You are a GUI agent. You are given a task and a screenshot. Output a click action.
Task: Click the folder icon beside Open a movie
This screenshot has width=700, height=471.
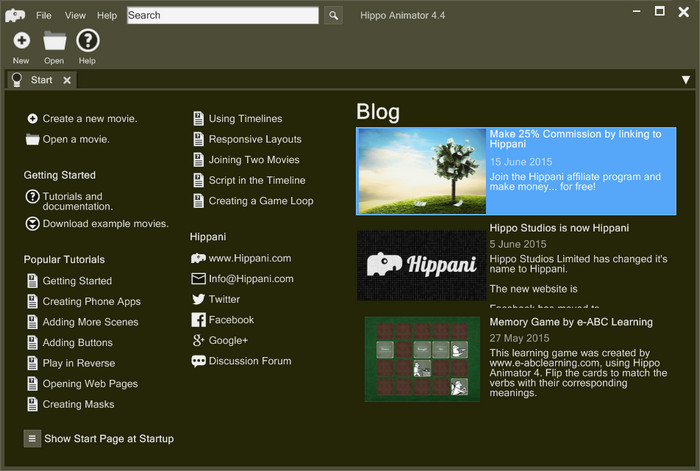pyautogui.click(x=33, y=139)
